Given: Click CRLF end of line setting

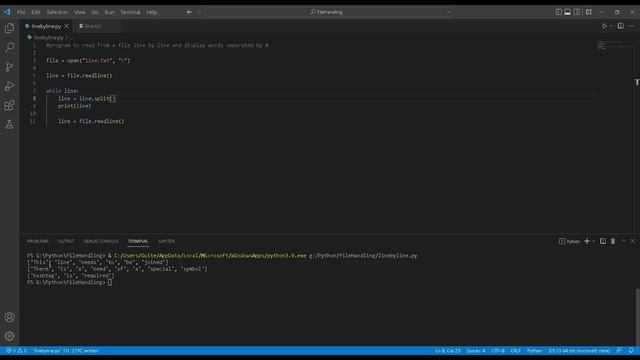Looking at the screenshot, I should pyautogui.click(x=516, y=351).
